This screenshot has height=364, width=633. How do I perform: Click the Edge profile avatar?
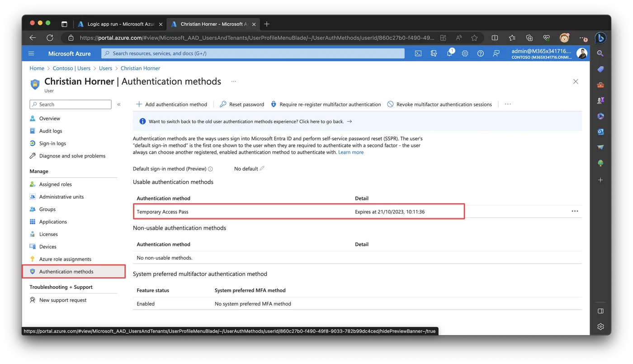(564, 38)
